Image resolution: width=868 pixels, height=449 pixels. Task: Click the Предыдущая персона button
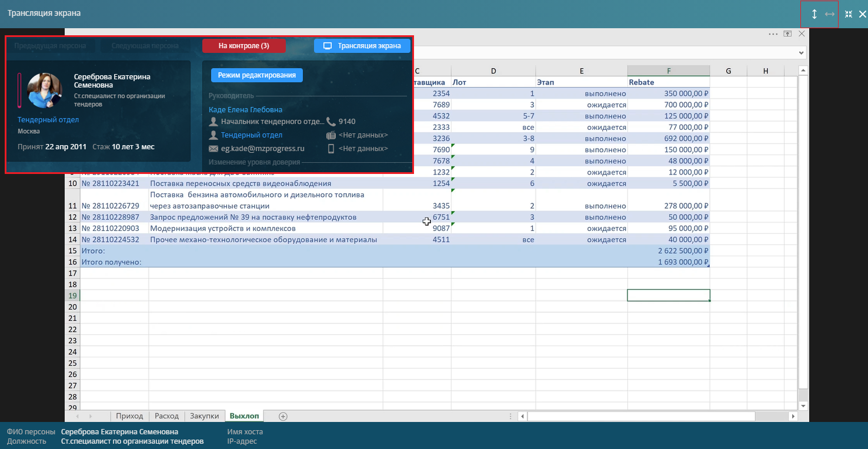50,46
